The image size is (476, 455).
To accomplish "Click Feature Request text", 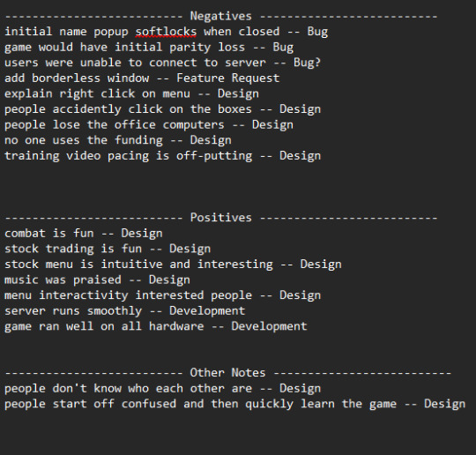I will coord(228,78).
